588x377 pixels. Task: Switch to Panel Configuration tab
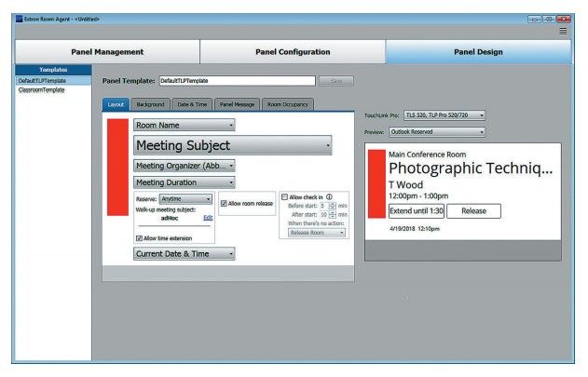293,52
